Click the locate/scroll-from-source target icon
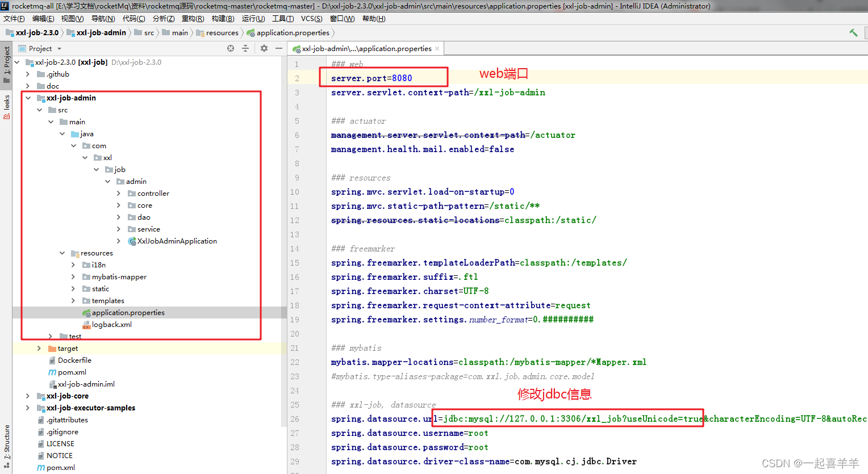The width and height of the screenshot is (868, 474). (x=231, y=49)
